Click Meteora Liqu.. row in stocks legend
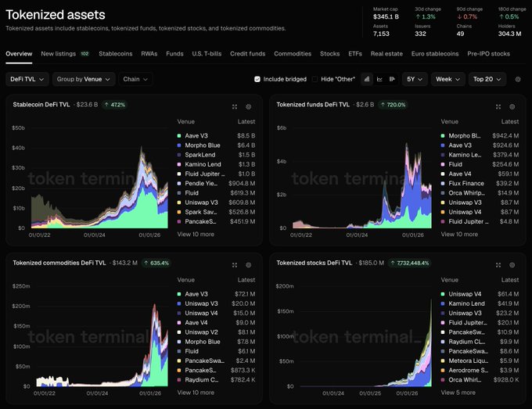The image size is (532, 409). point(480,361)
